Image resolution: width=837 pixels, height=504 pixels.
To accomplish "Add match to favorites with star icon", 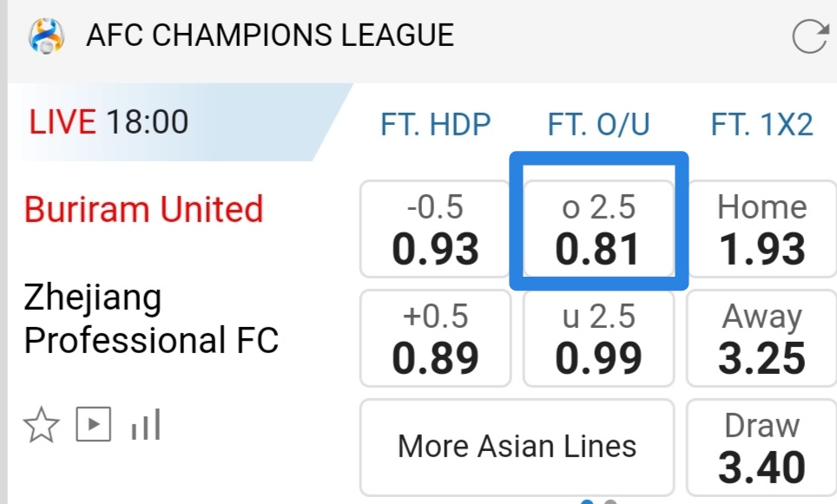I will pyautogui.click(x=42, y=426).
